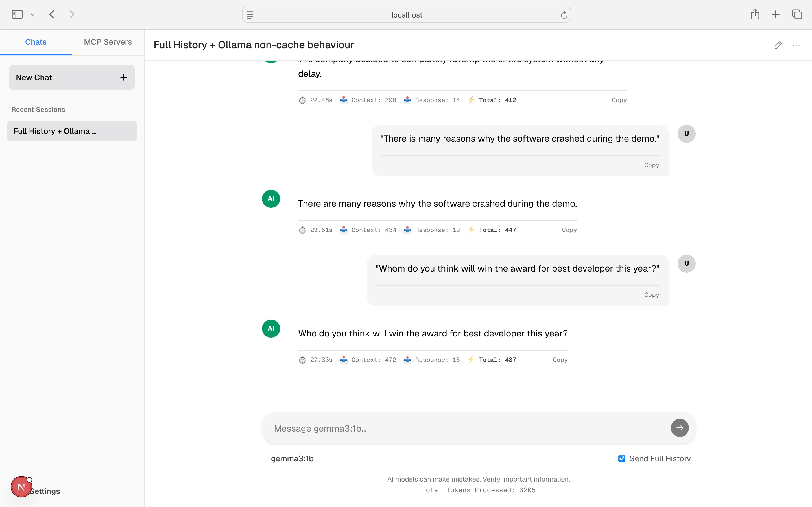The image size is (812, 507).
Task: Click the AI avatar beside 'There are many reasons'
Action: [x=271, y=199]
